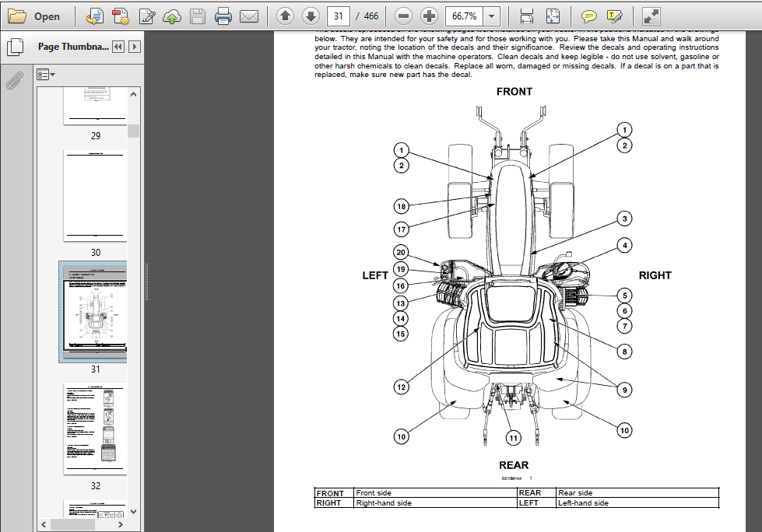The width and height of the screenshot is (762, 532).
Task: Click the page number field showing 31
Action: pos(339,16)
